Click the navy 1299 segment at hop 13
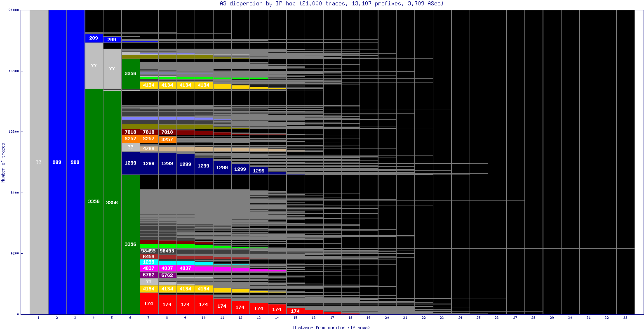The image size is (644, 330). point(259,171)
